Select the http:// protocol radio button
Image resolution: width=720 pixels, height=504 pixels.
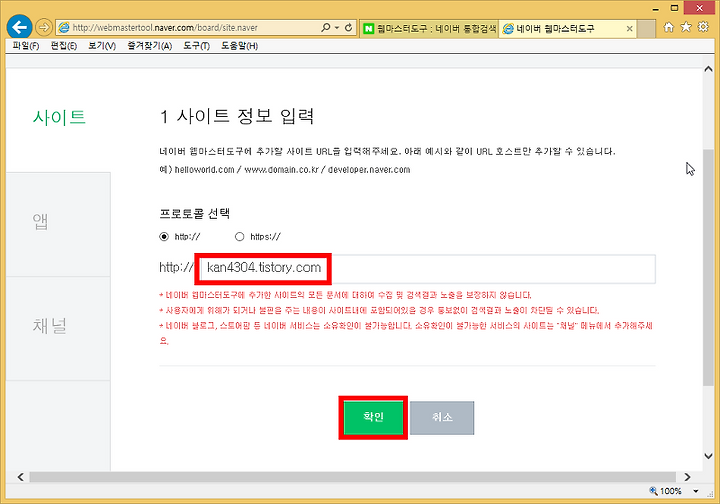[164, 237]
